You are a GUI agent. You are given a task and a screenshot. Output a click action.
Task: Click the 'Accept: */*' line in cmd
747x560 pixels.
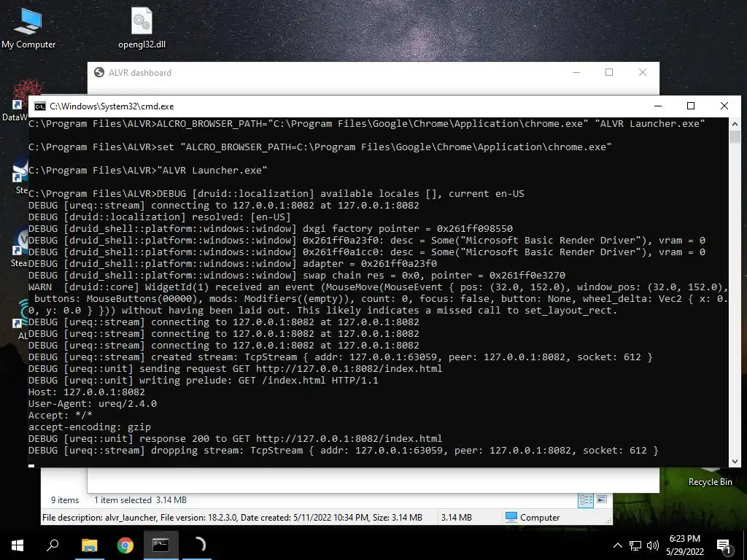pyautogui.click(x=61, y=415)
